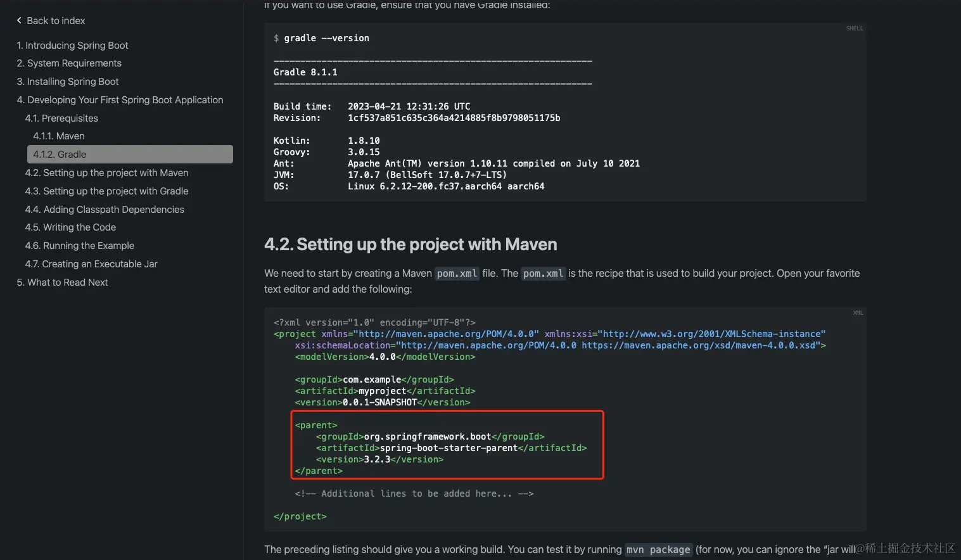This screenshot has width=961, height=560.
Task: Click the closing /project tag
Action: pos(300,516)
